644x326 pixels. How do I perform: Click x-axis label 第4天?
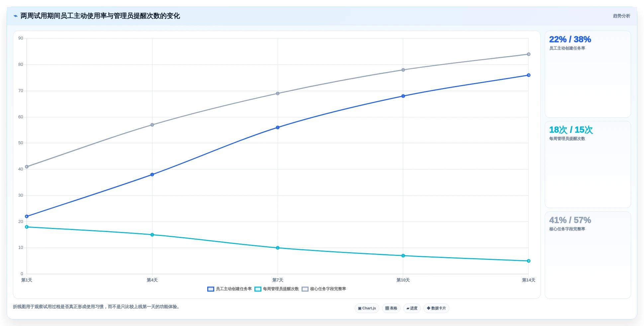coord(152,280)
